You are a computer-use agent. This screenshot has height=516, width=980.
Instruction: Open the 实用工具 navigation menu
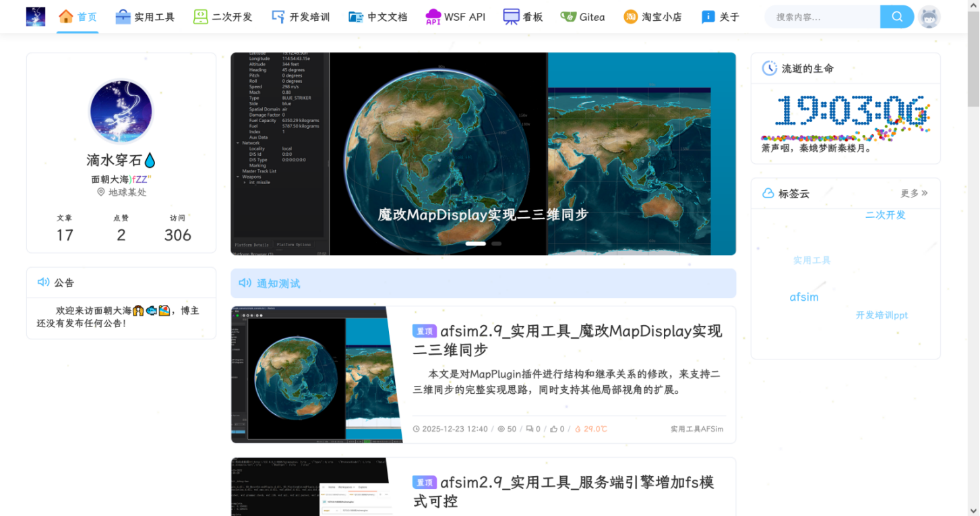[x=145, y=17]
